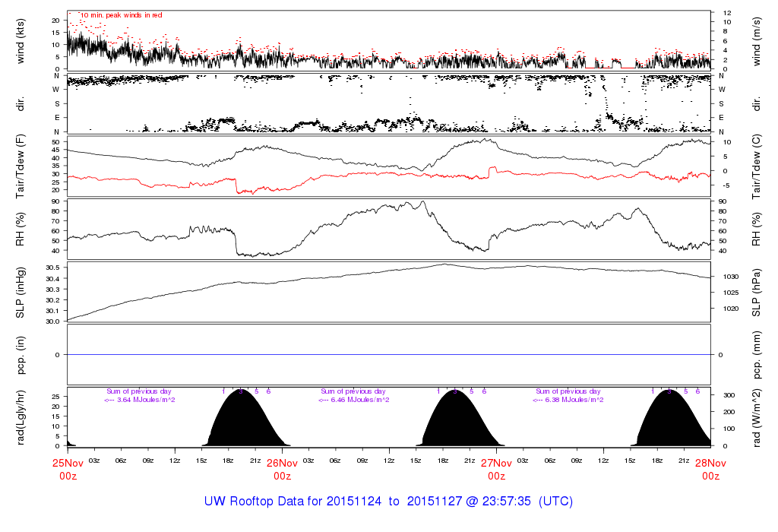Click the "pcp. (in)" left axis label
778x532 pixels.
pyautogui.click(x=21, y=355)
